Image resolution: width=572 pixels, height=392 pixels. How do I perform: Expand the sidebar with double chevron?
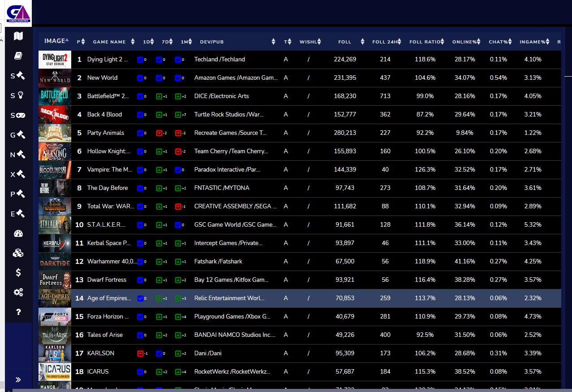tap(18, 379)
